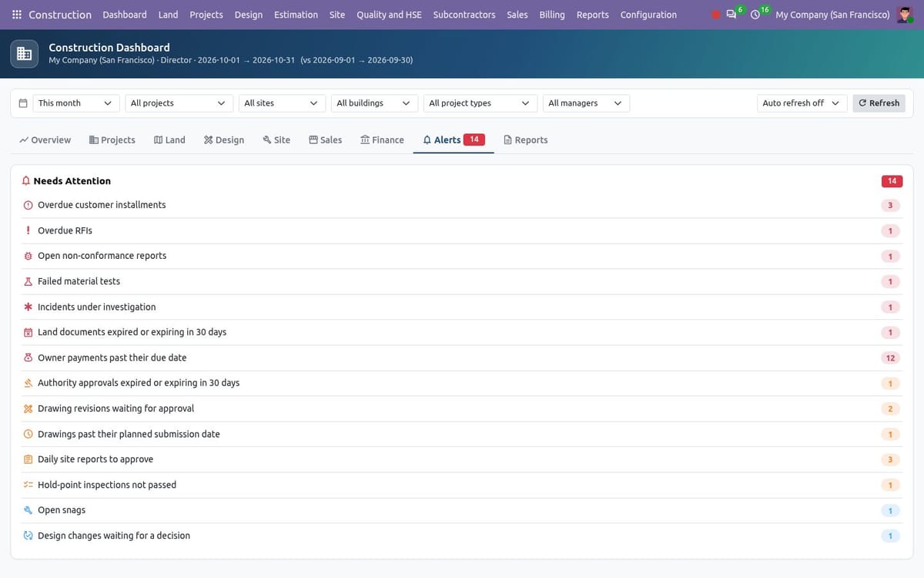Click Design changes waiting for a decision
The height and width of the screenshot is (578, 924).
pos(114,536)
